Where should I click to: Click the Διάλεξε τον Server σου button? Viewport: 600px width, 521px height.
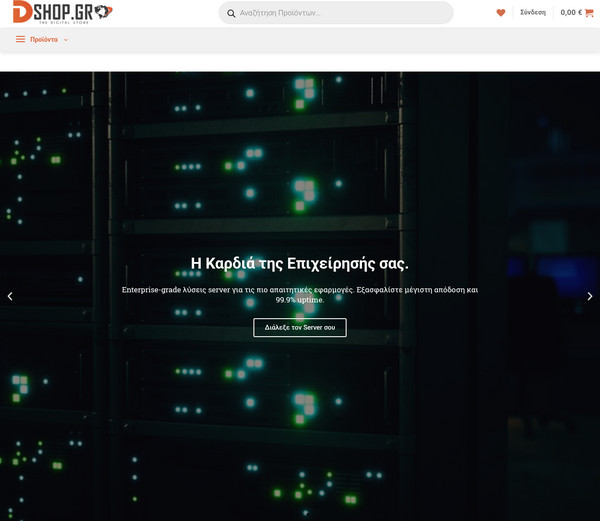[x=300, y=327]
